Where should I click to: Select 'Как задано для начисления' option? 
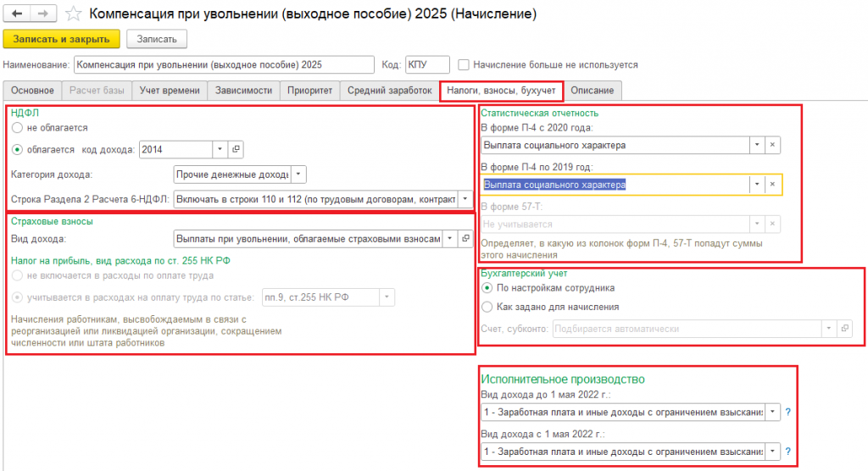pyautogui.click(x=487, y=307)
